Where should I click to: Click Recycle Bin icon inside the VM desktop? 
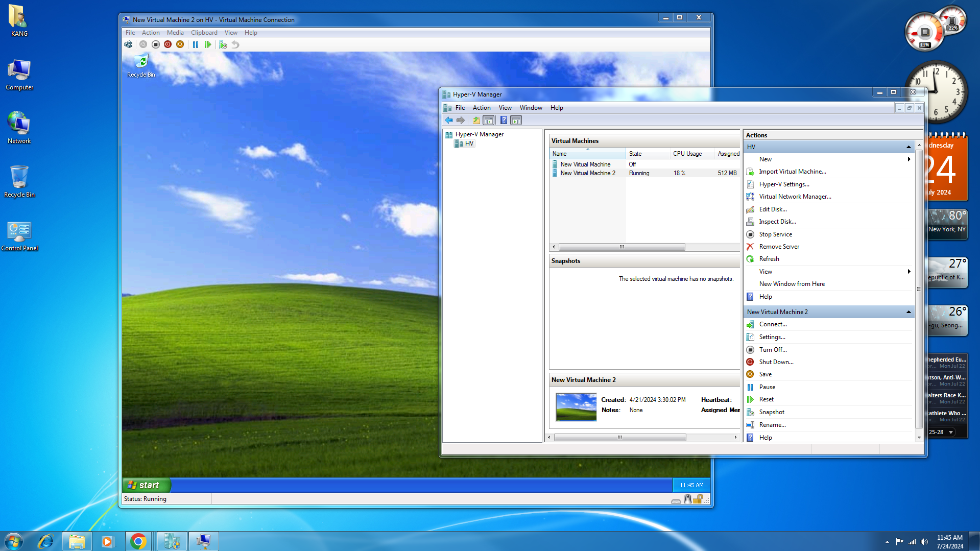coord(141,66)
